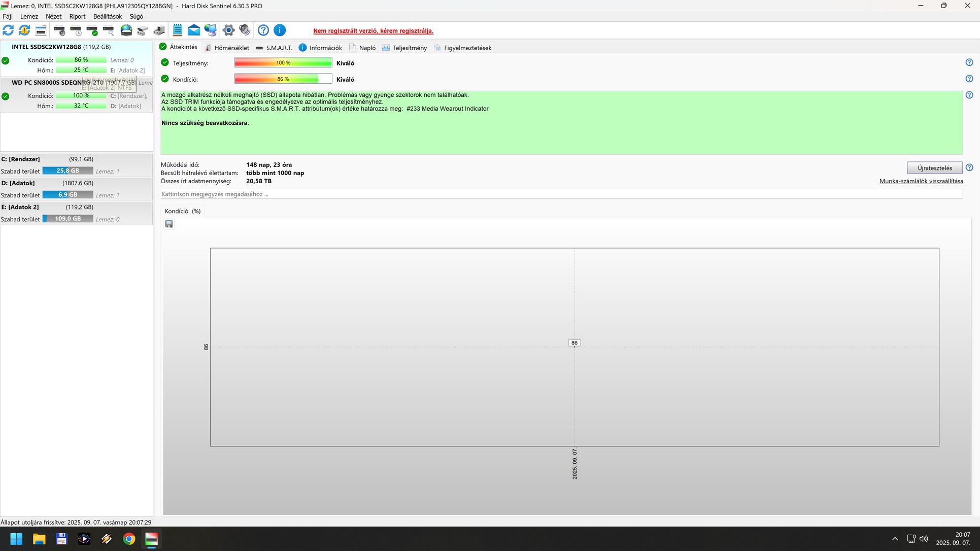Click the blue envelope email icon
Image resolution: width=980 pixels, height=551 pixels.
[x=194, y=30]
